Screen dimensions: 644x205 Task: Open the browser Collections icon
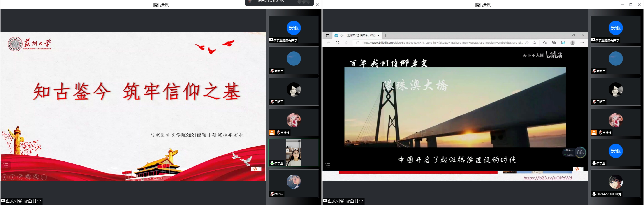tap(554, 43)
